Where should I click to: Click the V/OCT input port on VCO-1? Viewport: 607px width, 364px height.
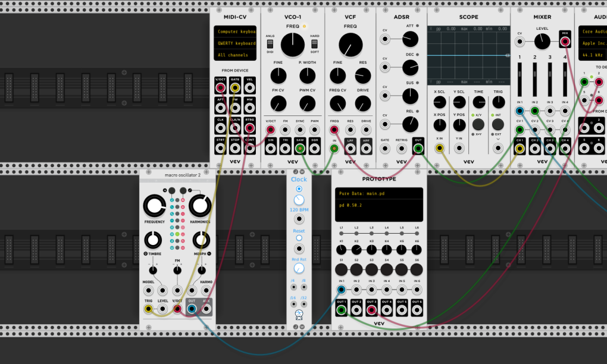tap(271, 130)
